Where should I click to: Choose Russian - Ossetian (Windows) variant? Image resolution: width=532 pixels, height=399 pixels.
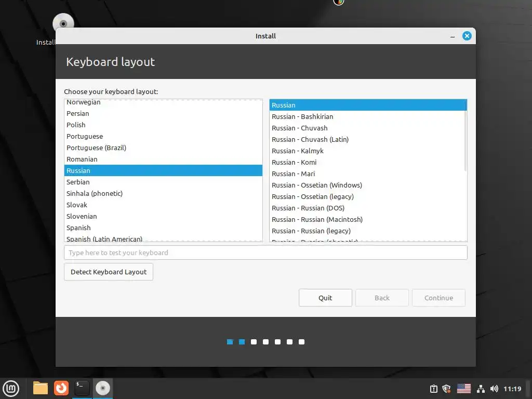click(368, 185)
